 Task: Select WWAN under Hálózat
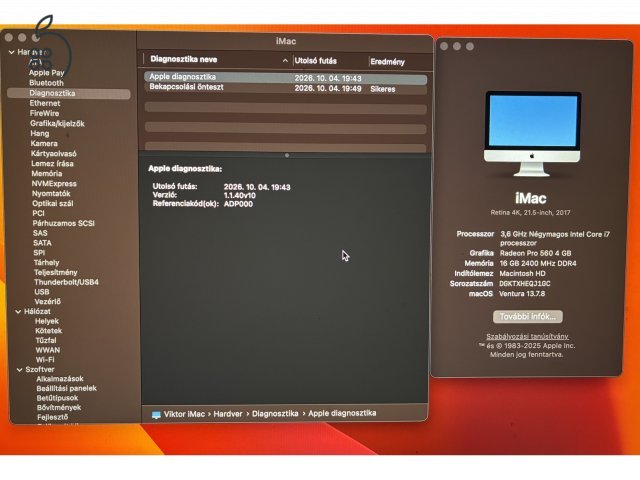pos(47,350)
